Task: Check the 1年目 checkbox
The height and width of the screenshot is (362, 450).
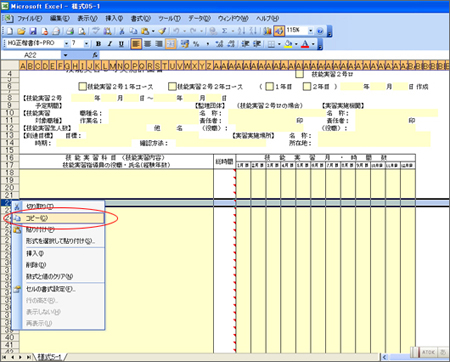Action: pyautogui.click(x=269, y=86)
